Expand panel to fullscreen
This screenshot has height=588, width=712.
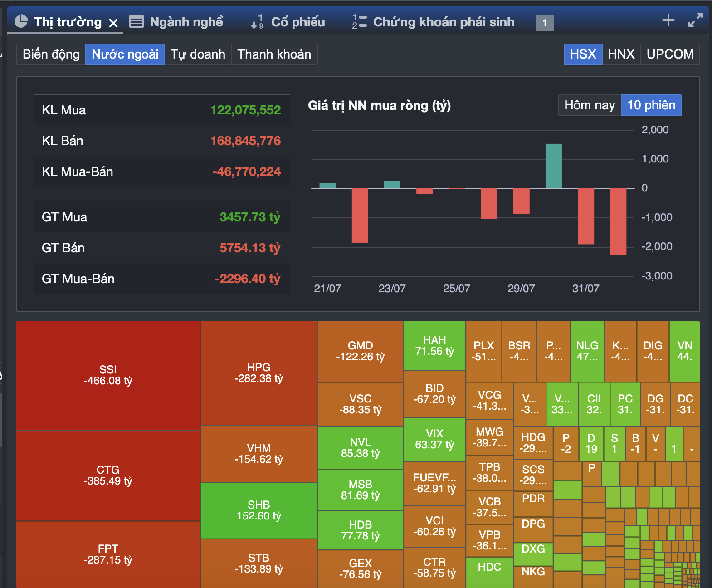[x=695, y=20]
